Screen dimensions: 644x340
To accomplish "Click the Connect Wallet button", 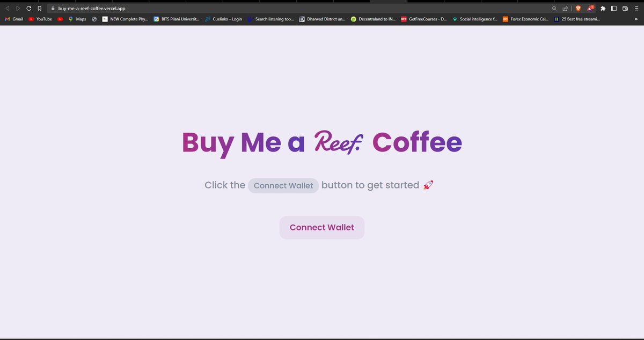I will tap(322, 228).
